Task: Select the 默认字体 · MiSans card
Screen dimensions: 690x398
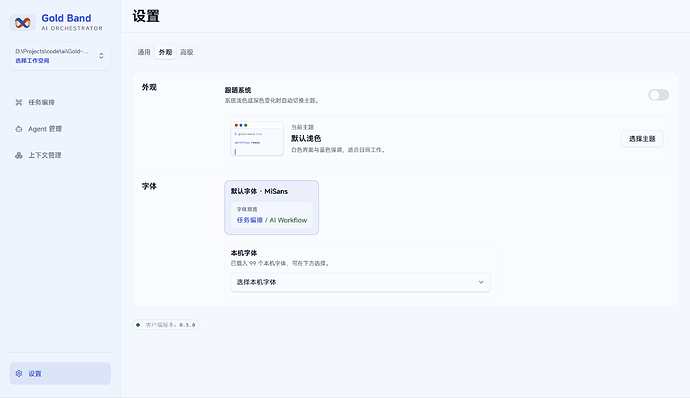Action: pyautogui.click(x=272, y=207)
